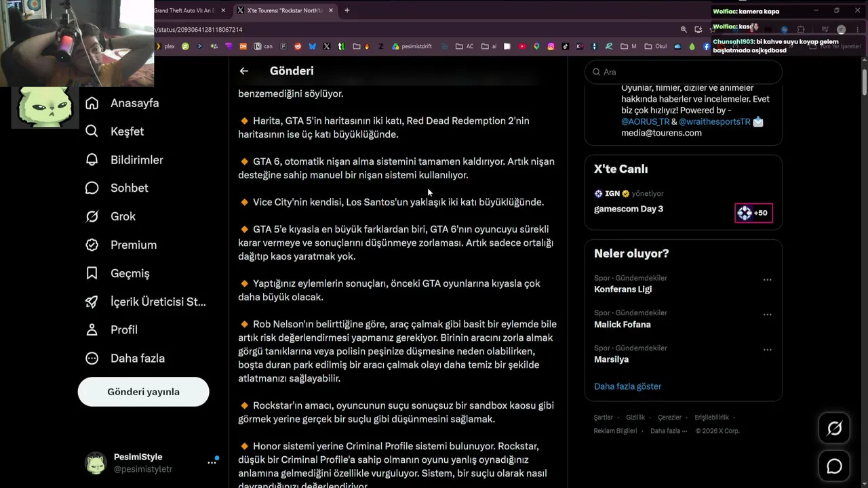Open İçerik Üreticisi rocket icon
Image resolution: width=868 pixels, height=488 pixels.
click(x=92, y=302)
